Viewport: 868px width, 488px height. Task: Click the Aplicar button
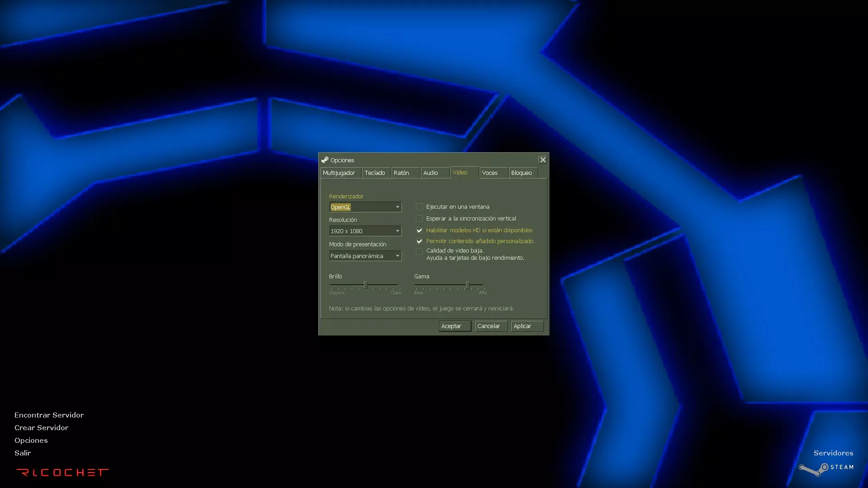[526, 326]
